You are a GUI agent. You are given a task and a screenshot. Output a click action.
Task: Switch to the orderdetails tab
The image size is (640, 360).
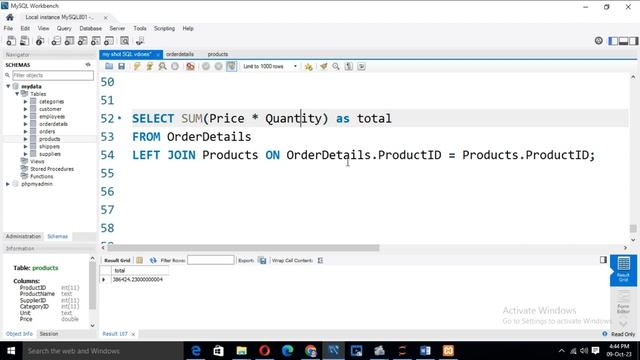click(x=180, y=54)
